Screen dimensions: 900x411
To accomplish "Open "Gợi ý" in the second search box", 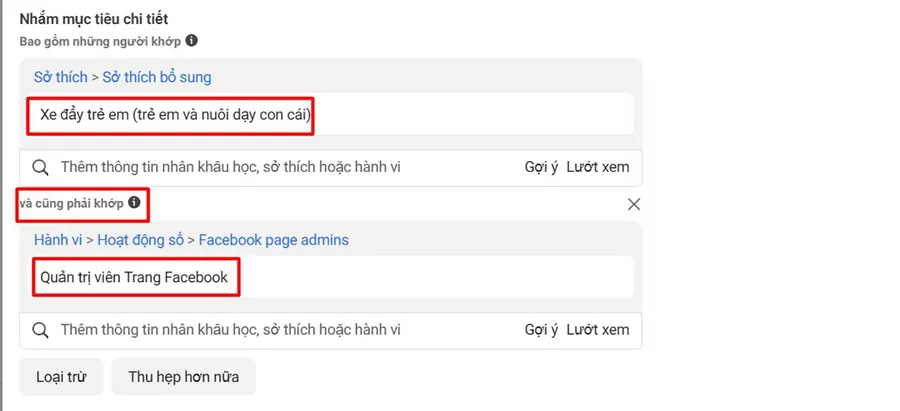I will click(541, 330).
